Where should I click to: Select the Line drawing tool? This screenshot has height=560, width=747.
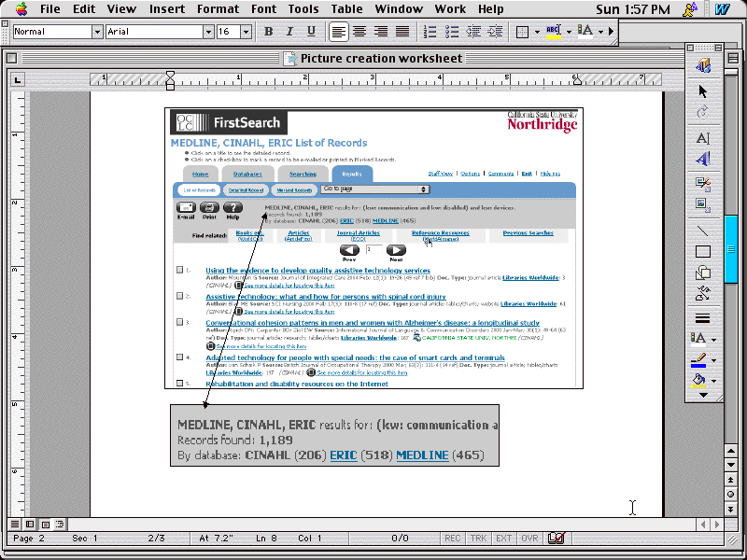tap(703, 231)
